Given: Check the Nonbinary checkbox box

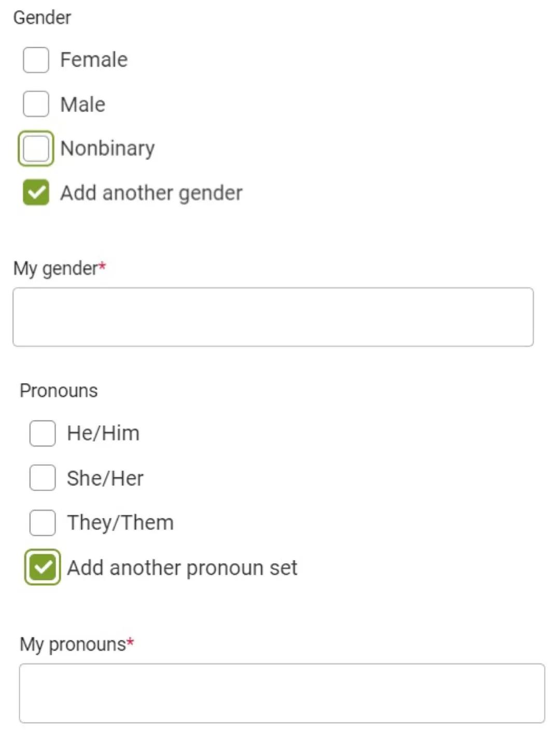Looking at the screenshot, I should click(x=36, y=149).
